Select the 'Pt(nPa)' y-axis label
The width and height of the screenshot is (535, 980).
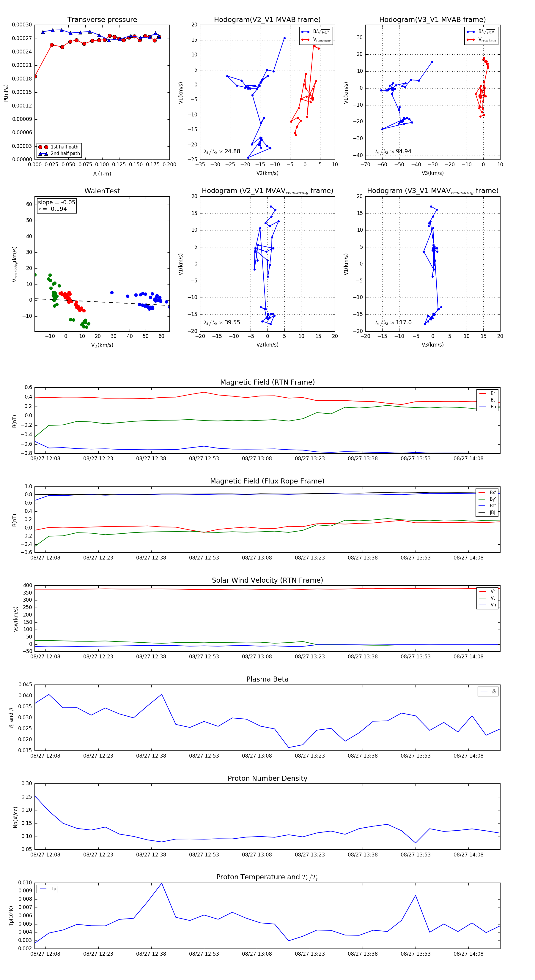[6, 92]
